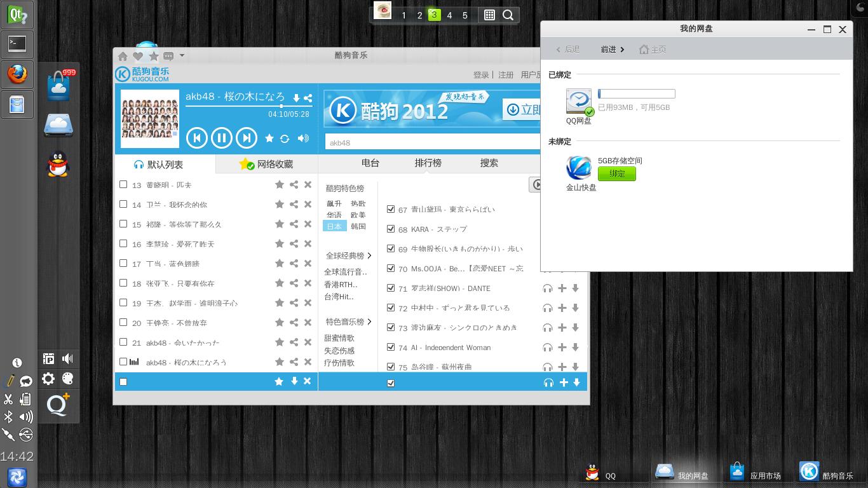Add song 73 渡边麻友 with plus icon
This screenshot has height=488, width=868.
[x=562, y=328]
